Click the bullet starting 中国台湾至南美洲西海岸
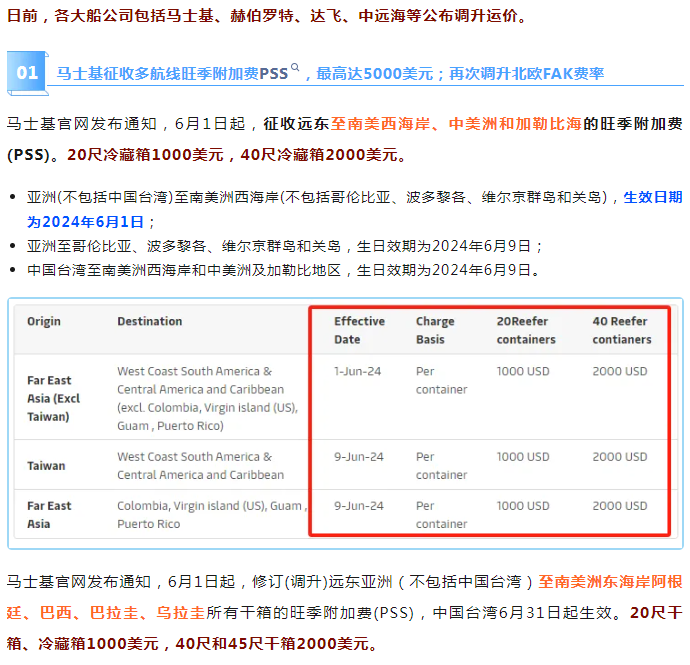Image resolution: width=690 pixels, height=665 pixels. click(x=284, y=270)
